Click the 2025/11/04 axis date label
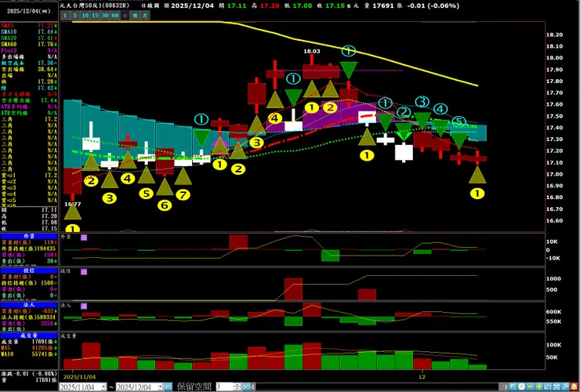Screen dimensions: 580x392 point(80,376)
